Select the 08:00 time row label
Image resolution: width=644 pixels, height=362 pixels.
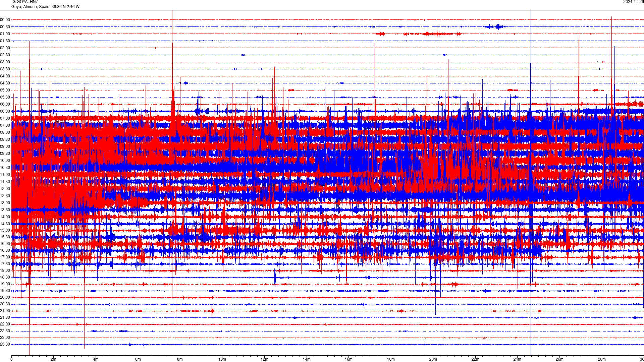[5, 132]
